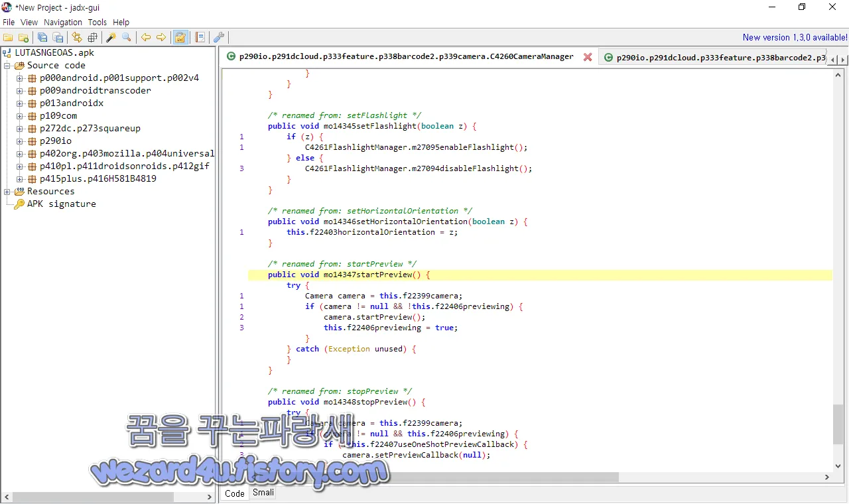Click the Add files toolbar icon
This screenshot has height=504, width=849.
pyautogui.click(x=23, y=38)
